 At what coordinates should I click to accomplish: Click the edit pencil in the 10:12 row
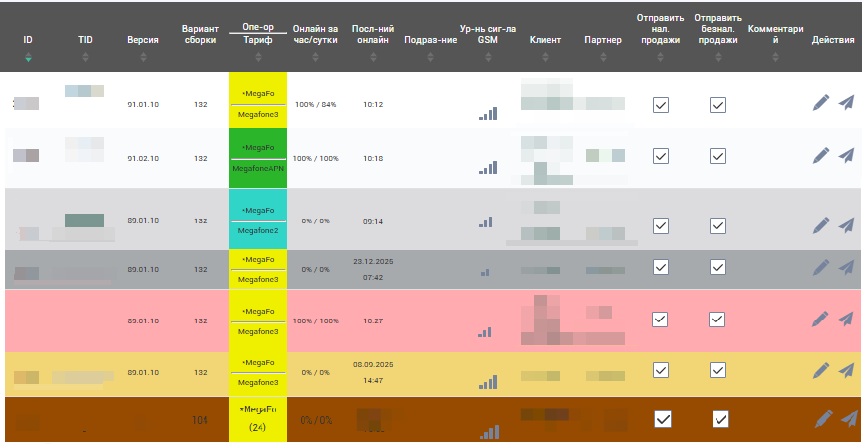(821, 103)
